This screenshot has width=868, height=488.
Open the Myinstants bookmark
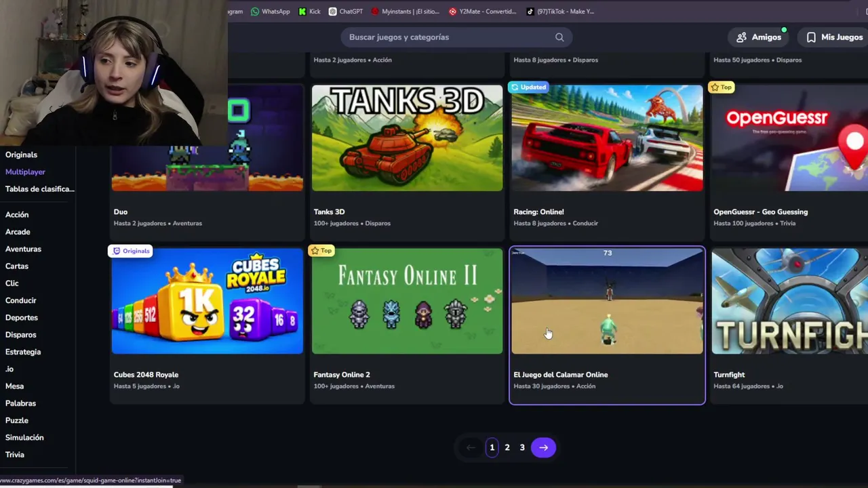coord(406,12)
